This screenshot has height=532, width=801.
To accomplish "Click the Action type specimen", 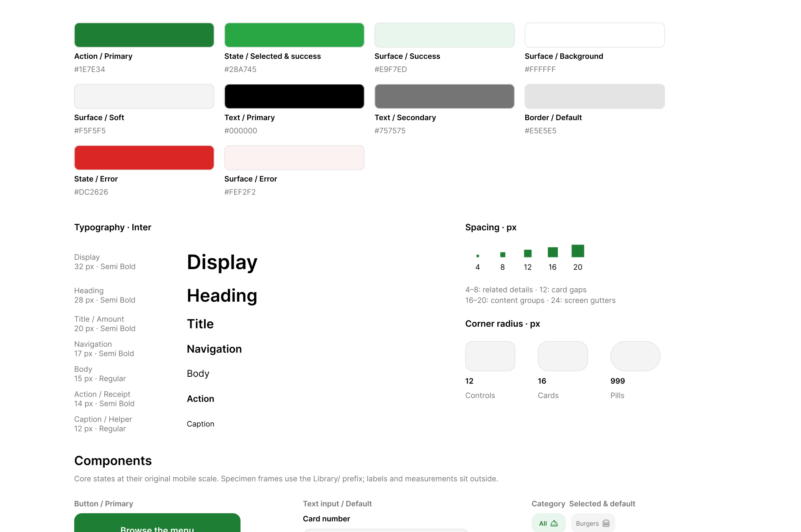I will pos(201,399).
